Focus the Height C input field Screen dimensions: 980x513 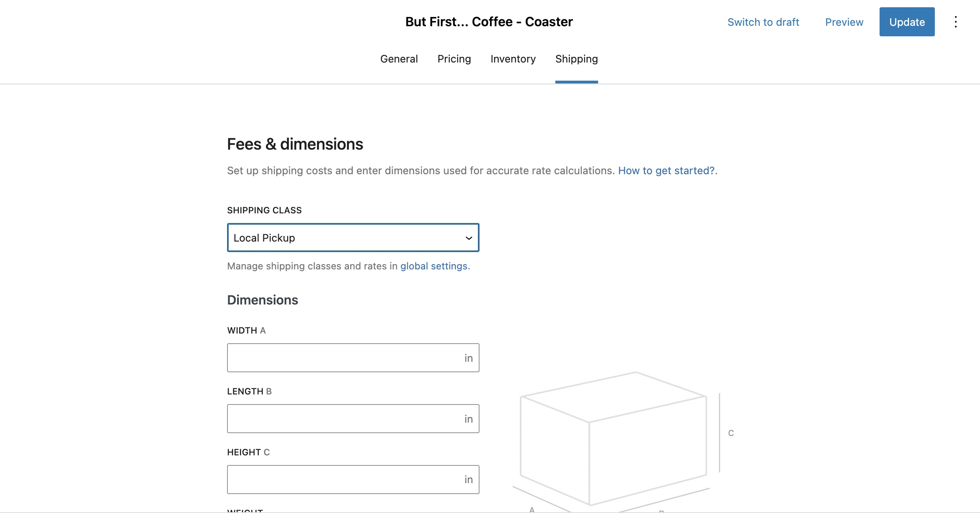(x=353, y=480)
